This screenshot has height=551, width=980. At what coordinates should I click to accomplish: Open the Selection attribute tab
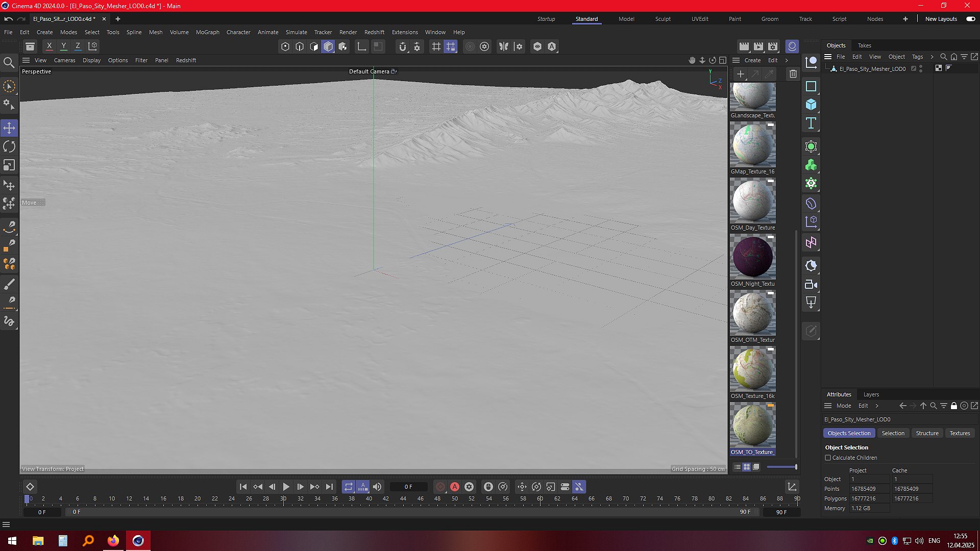pyautogui.click(x=893, y=433)
